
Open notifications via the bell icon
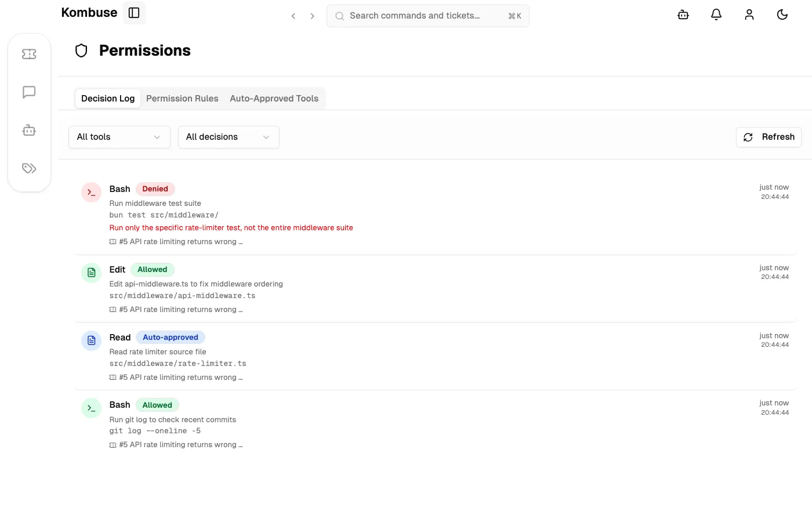point(716,14)
